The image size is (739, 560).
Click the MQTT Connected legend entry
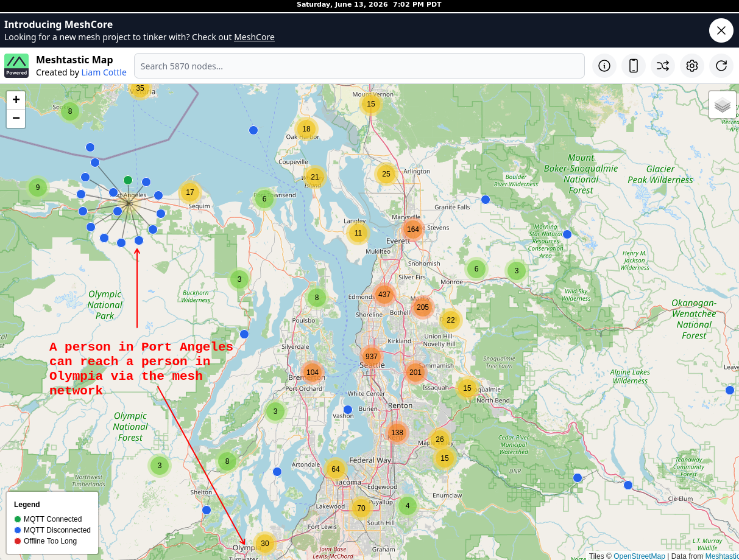point(48,519)
